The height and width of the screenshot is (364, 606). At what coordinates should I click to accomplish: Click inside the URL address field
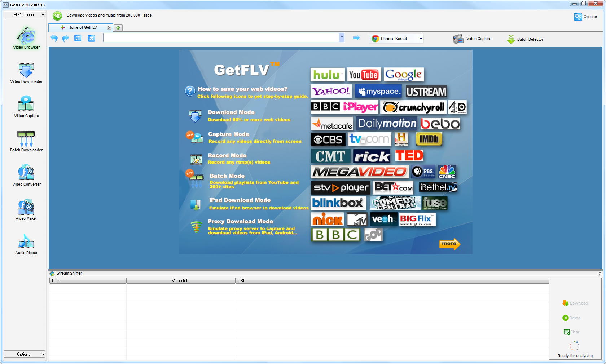[x=221, y=37]
